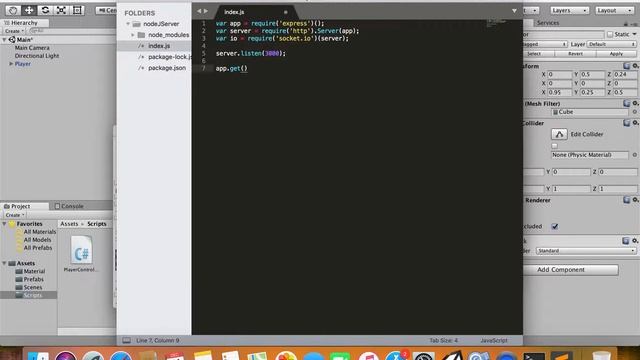The image size is (640, 360).
Task: Open the Layer Default dropdown
Action: pos(612,44)
